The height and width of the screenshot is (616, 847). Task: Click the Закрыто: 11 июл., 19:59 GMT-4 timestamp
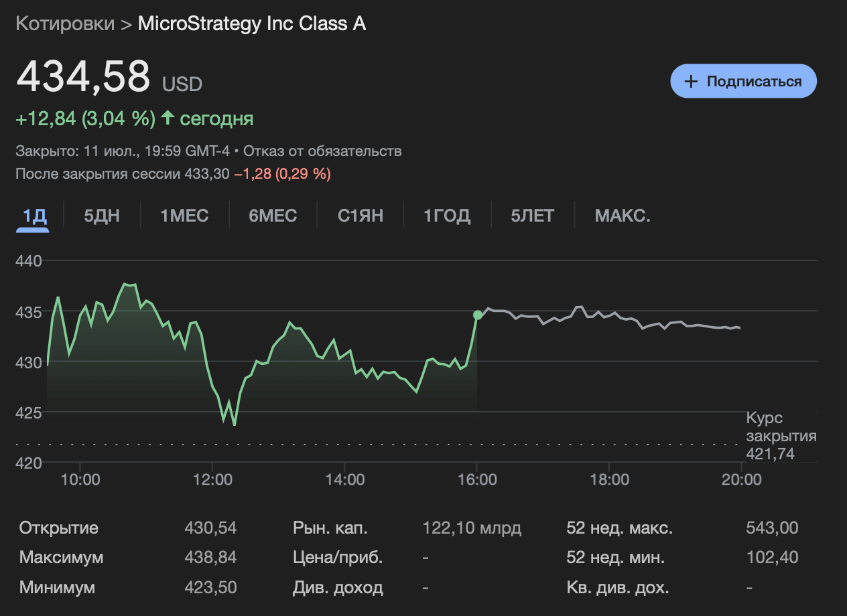click(x=123, y=151)
